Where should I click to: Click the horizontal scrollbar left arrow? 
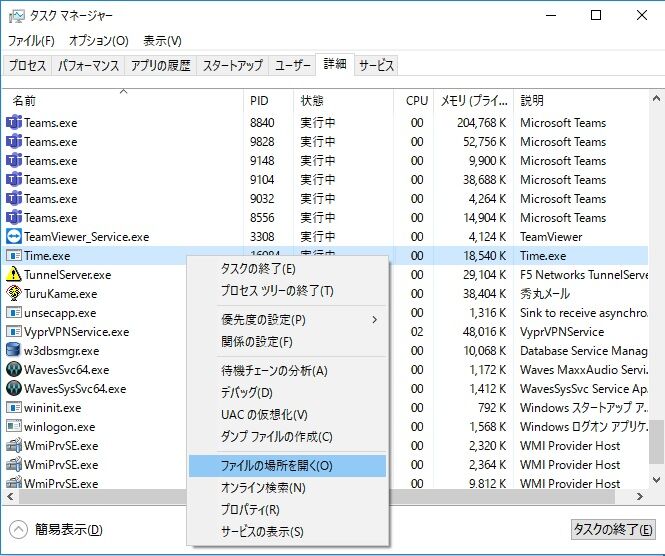pos(10,496)
